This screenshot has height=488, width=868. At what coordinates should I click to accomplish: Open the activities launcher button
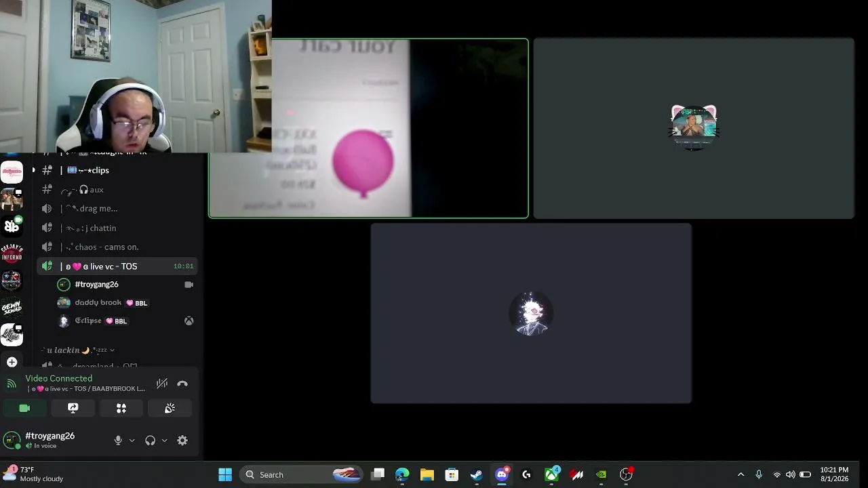(121, 408)
